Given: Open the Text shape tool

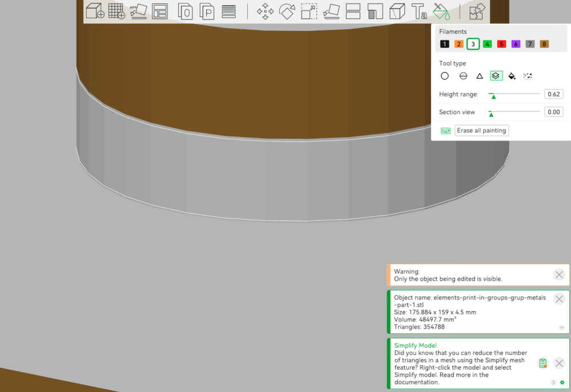Looking at the screenshot, I should [419, 11].
